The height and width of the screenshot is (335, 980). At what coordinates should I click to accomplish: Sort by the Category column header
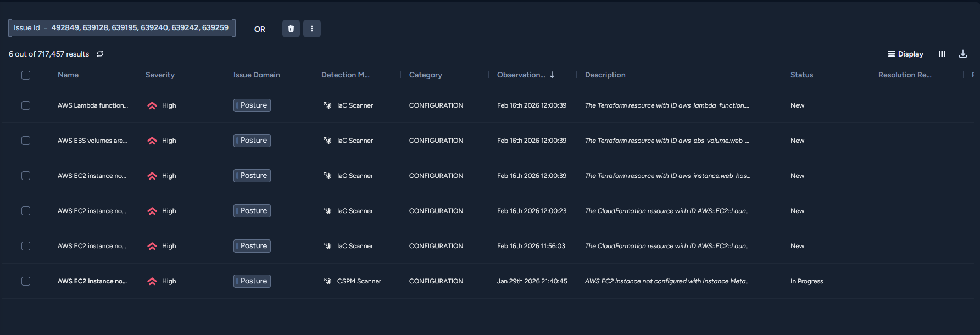pos(426,75)
